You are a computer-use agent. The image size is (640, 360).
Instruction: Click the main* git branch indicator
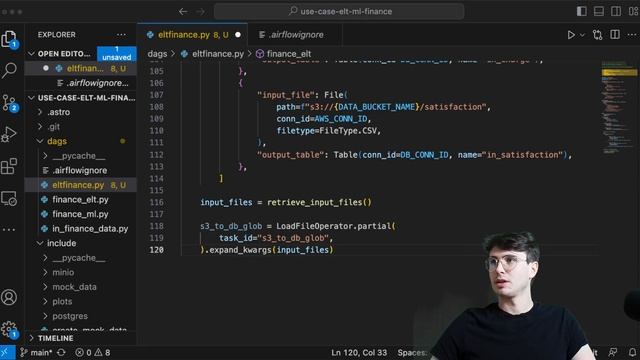coord(36,353)
